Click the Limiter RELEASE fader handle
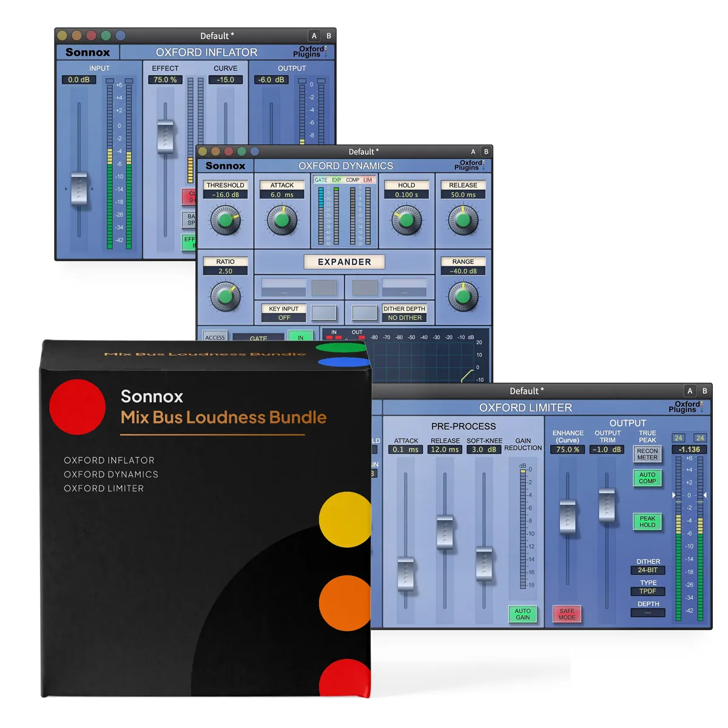 point(445,532)
